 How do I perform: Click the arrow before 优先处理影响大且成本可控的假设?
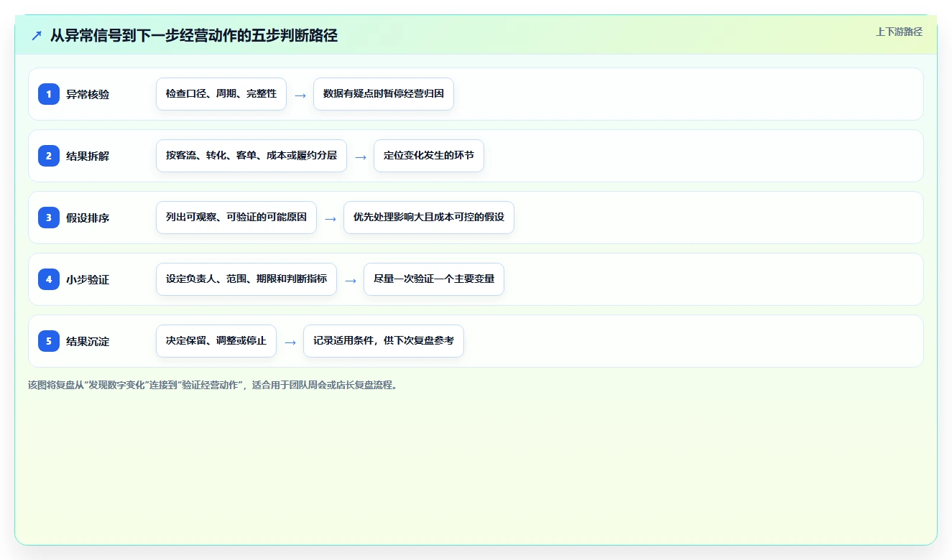(x=331, y=218)
